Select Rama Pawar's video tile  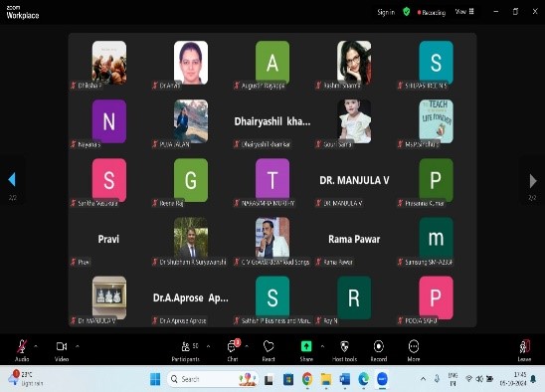click(354, 240)
